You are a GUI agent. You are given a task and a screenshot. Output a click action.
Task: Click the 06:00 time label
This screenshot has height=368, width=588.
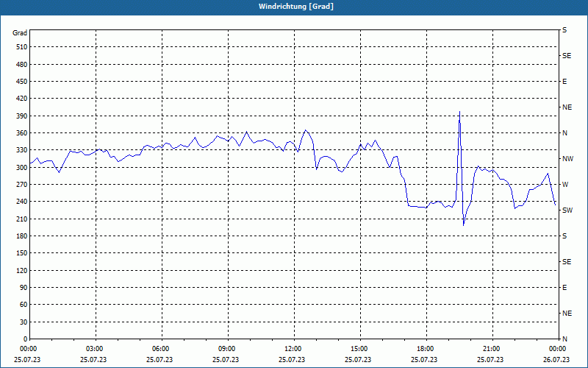coord(162,349)
